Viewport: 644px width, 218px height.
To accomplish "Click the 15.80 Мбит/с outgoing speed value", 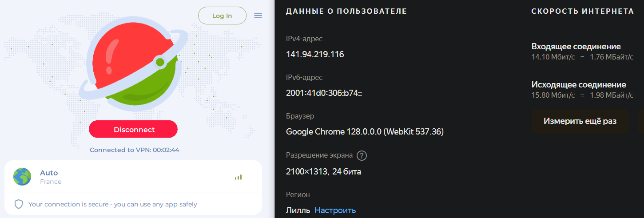I will [553, 95].
